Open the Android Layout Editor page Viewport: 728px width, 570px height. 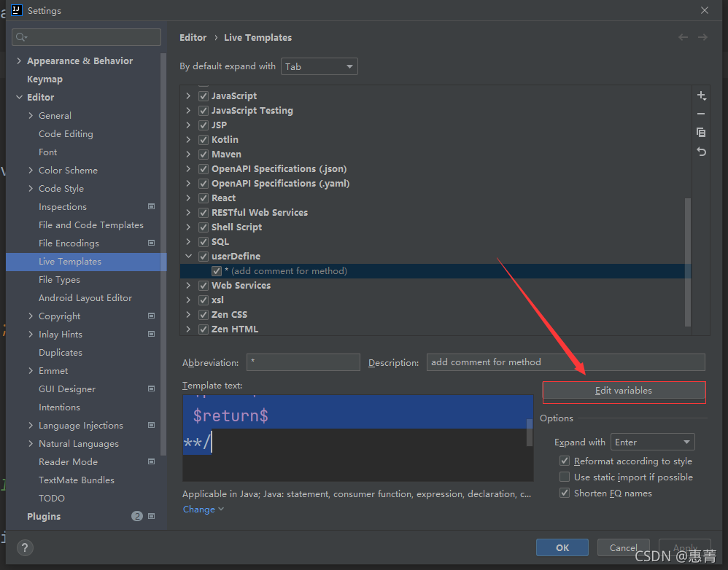(x=85, y=297)
